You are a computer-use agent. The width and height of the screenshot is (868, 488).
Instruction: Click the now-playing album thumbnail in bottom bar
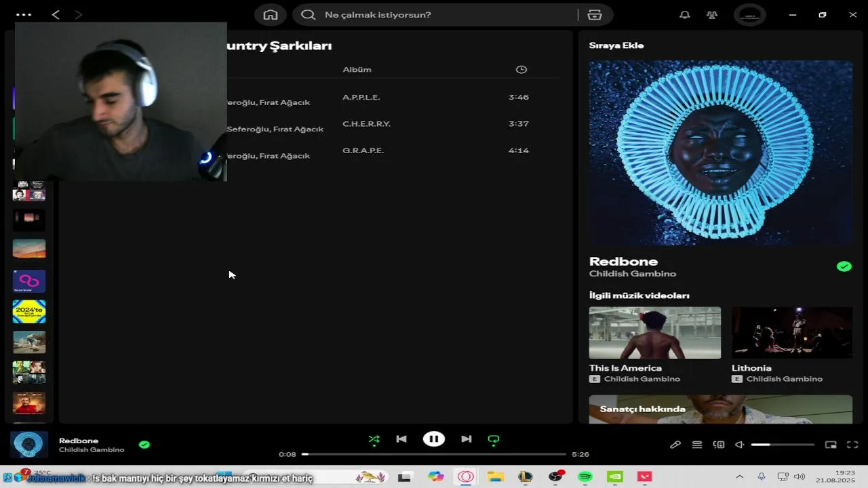click(29, 445)
